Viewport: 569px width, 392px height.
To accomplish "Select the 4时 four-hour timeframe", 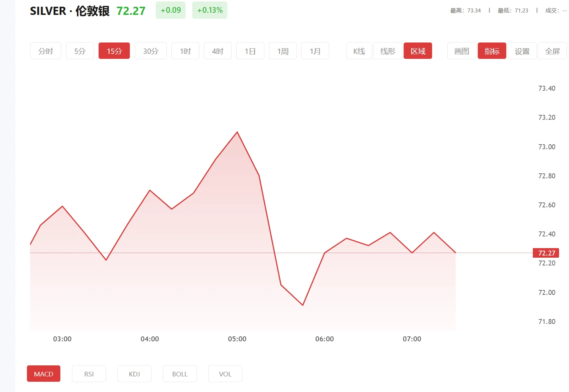I will pyautogui.click(x=217, y=51).
